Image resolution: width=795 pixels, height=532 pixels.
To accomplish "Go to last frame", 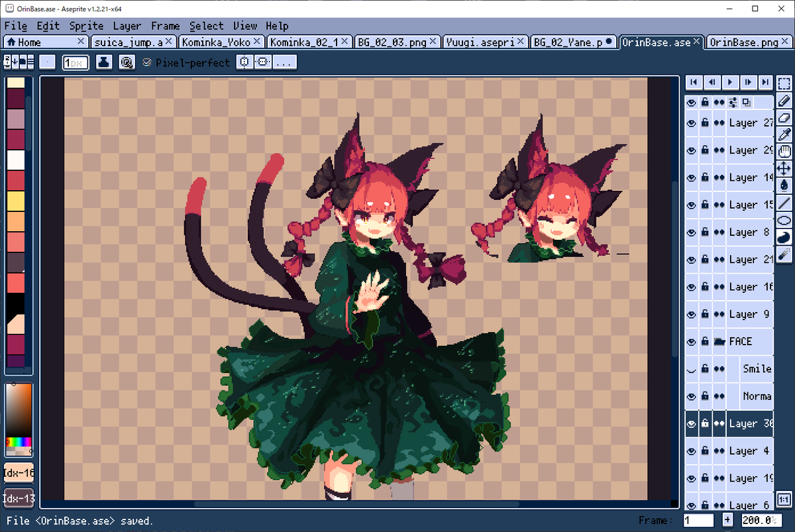I will click(x=765, y=82).
